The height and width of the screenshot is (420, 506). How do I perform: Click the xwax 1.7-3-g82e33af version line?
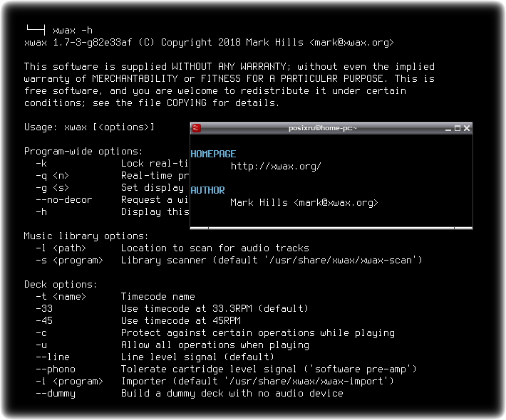click(x=209, y=43)
